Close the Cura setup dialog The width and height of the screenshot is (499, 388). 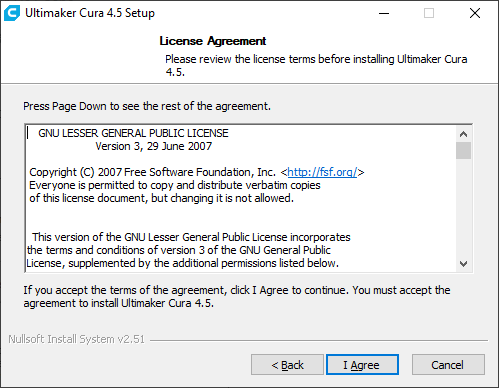475,13
